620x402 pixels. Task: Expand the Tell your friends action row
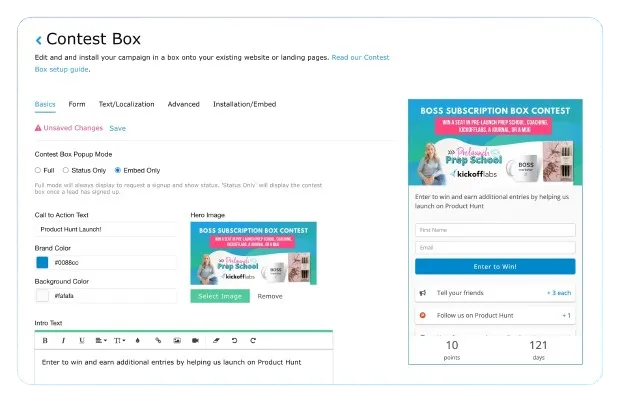(x=495, y=293)
